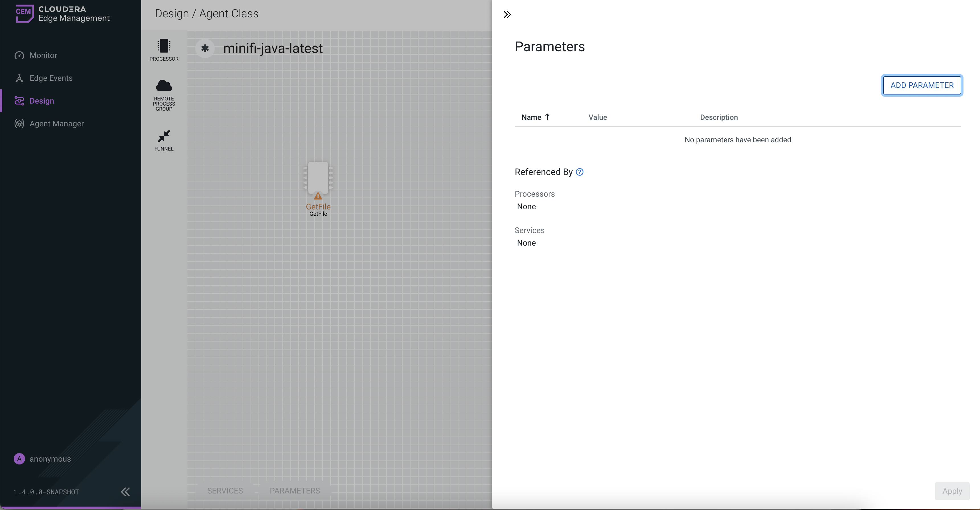Image resolution: width=980 pixels, height=510 pixels.
Task: Click the anonymous user avatar
Action: [19, 459]
